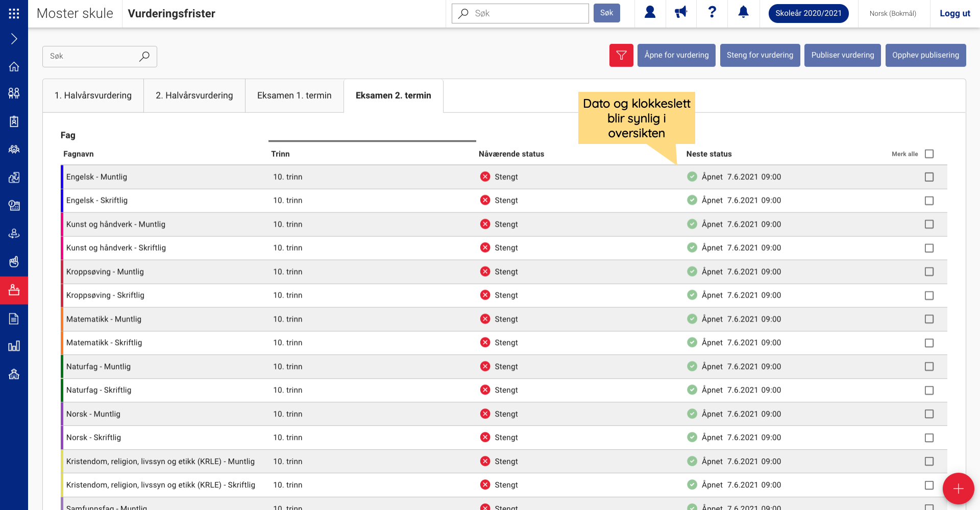Check the Kunst og håndverk - Muntlig checkbox
The width and height of the screenshot is (980, 510).
pos(929,224)
